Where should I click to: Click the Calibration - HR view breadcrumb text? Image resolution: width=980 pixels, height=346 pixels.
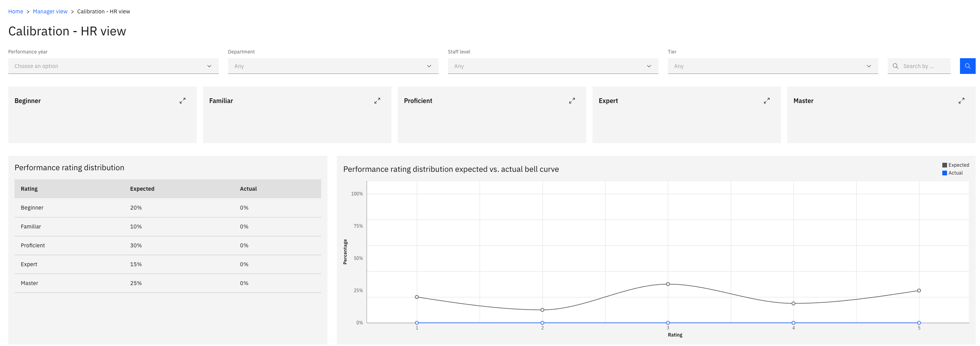point(104,11)
